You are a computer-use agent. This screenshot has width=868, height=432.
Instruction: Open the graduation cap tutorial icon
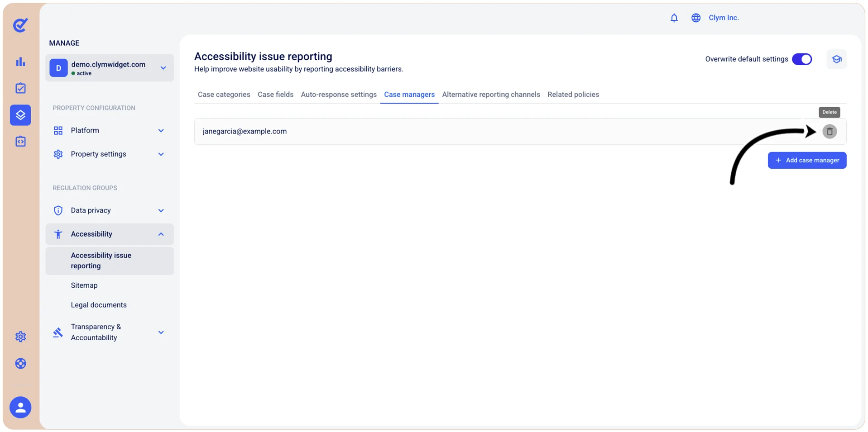coord(836,59)
